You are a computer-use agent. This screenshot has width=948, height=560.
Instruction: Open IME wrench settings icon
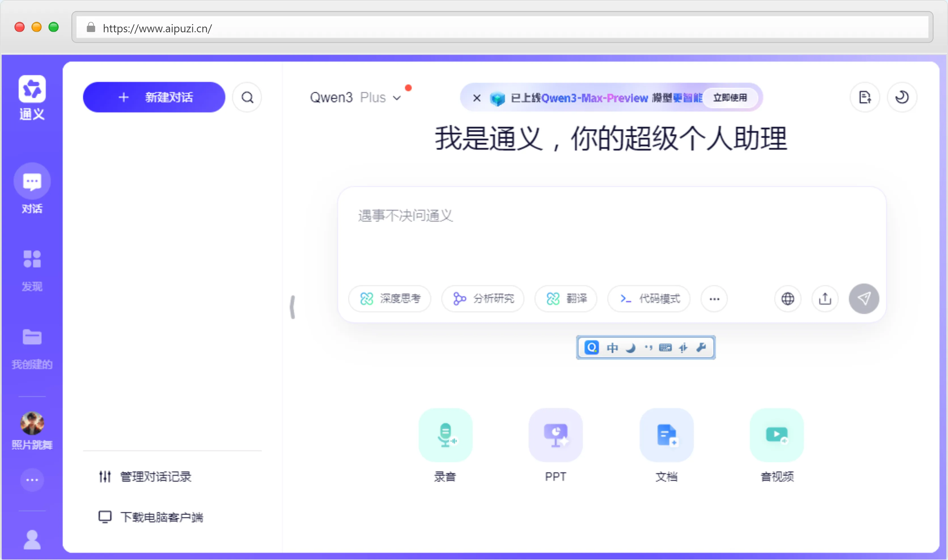(x=701, y=347)
